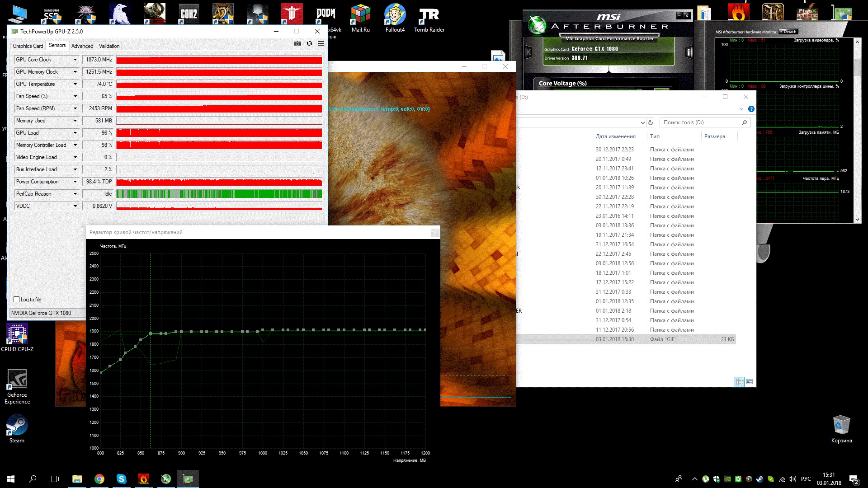The image size is (868, 488).
Task: Click the GPU-Z refresh sensors icon
Action: click(309, 43)
